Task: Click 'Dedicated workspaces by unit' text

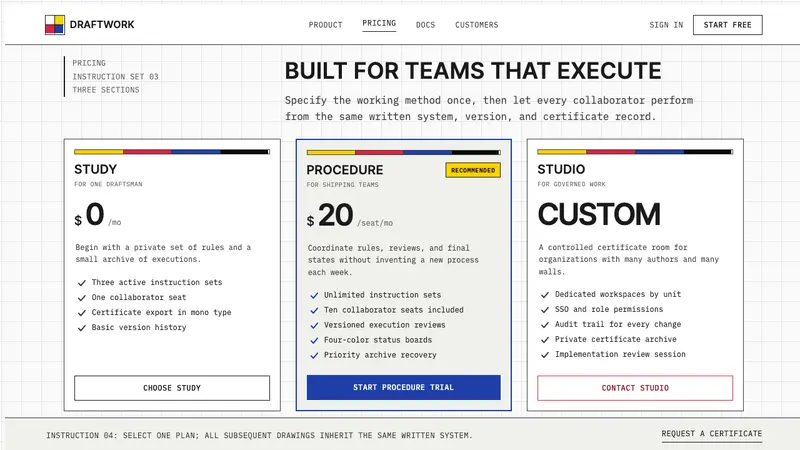Action: tap(618, 295)
